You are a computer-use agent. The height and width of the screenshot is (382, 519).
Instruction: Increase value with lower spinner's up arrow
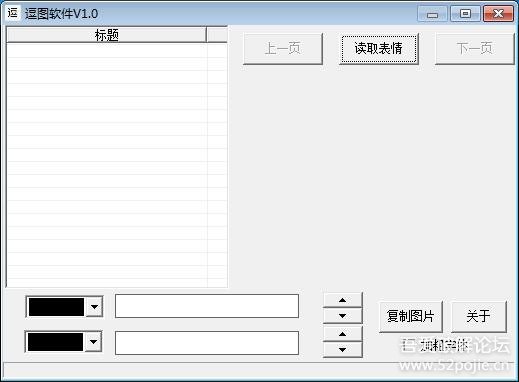click(x=343, y=334)
